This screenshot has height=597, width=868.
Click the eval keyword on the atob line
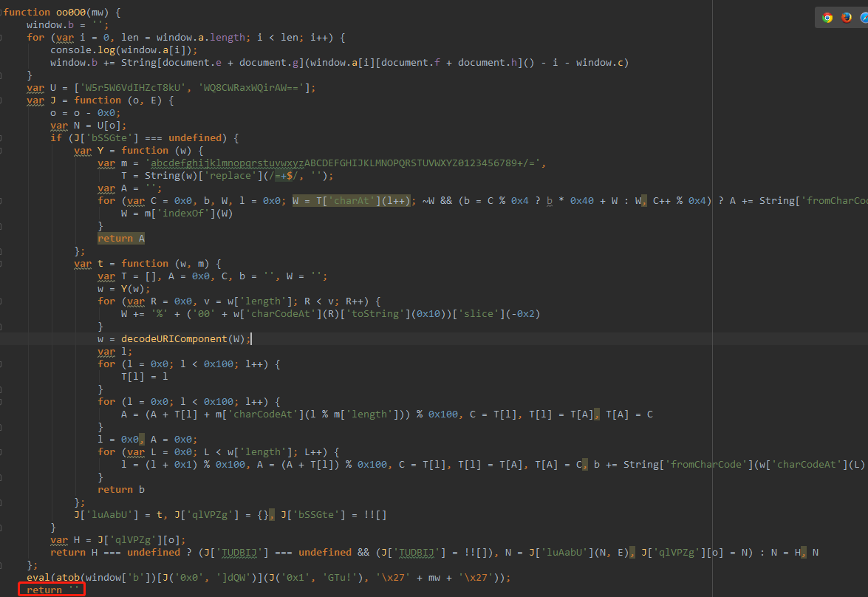pos(38,577)
